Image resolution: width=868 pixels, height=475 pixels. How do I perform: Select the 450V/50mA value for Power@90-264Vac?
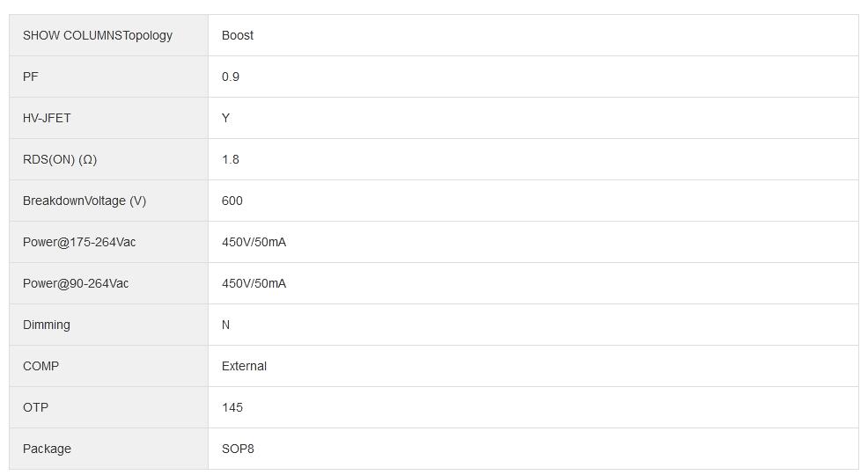tap(254, 283)
